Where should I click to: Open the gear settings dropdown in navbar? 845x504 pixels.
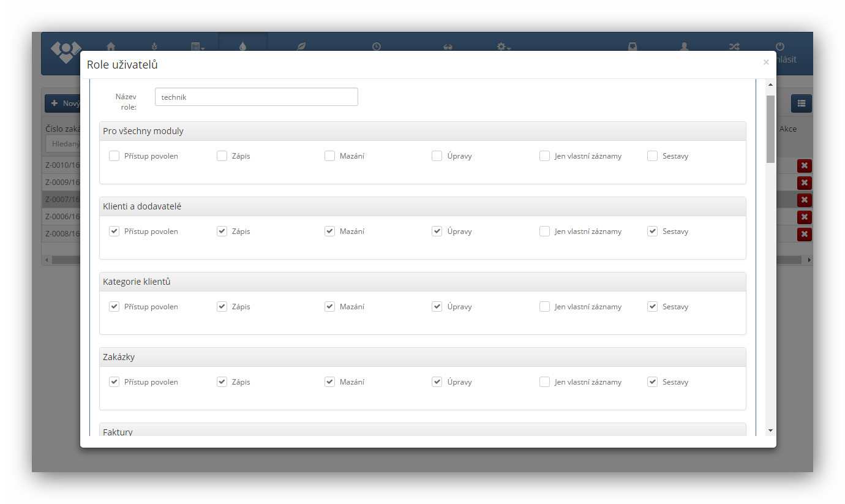503,47
